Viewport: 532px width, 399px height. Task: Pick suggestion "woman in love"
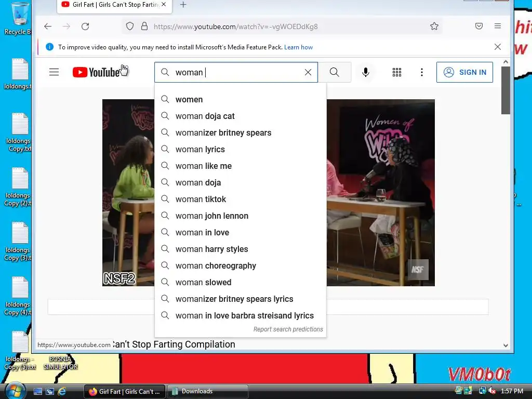240,232
